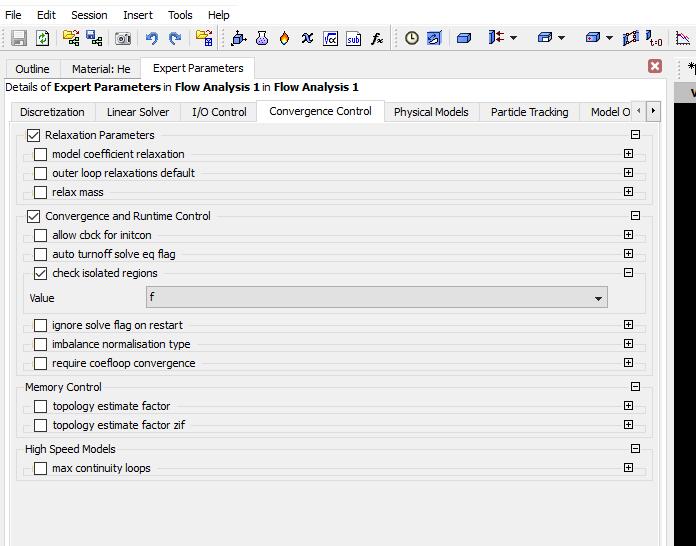This screenshot has height=546, width=696.
Task: Switch to the Discretization tab
Action: pyautogui.click(x=52, y=112)
